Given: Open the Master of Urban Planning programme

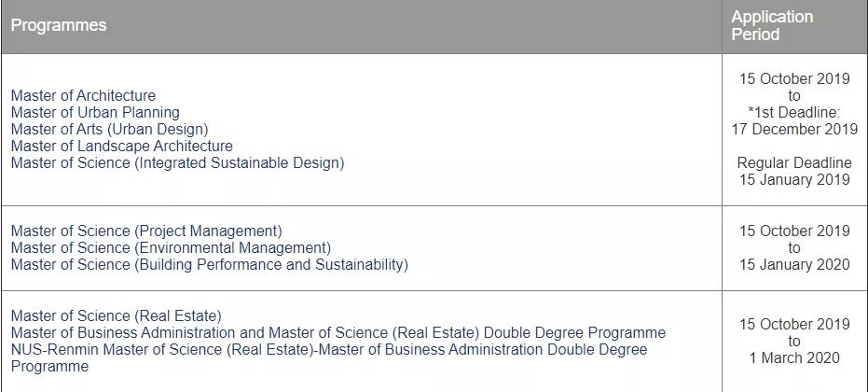Looking at the screenshot, I should click(95, 113).
